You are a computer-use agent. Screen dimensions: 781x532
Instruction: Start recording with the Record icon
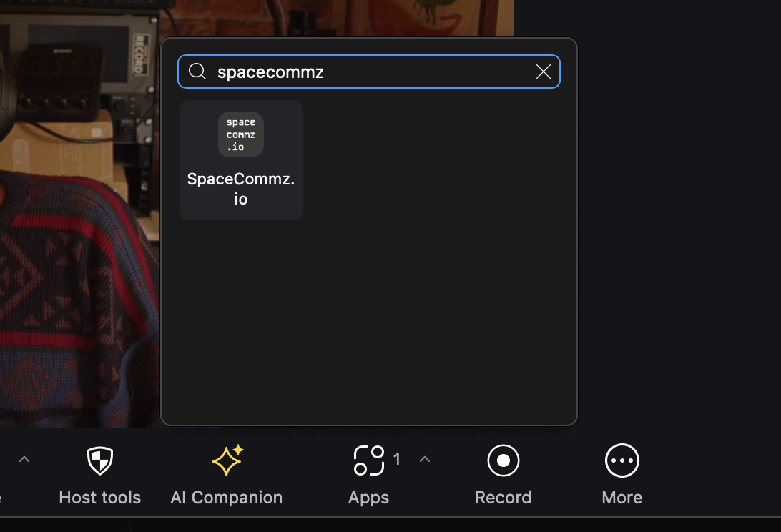(503, 460)
